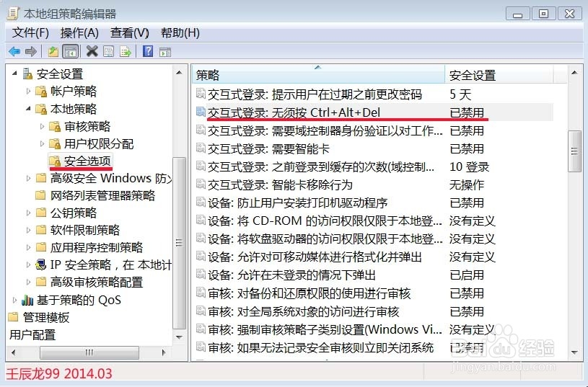588x387 pixels.
Task: Open the Help question mark icon
Action: [x=148, y=51]
